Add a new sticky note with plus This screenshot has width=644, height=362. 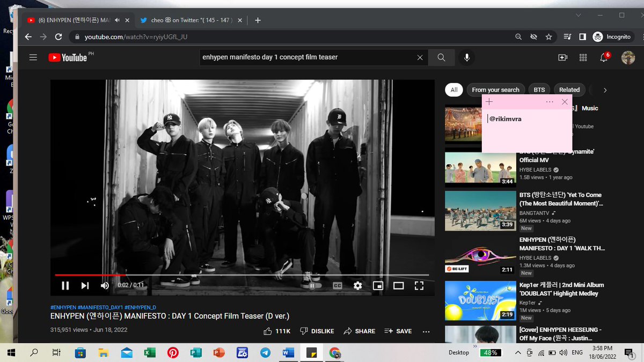tap(489, 101)
